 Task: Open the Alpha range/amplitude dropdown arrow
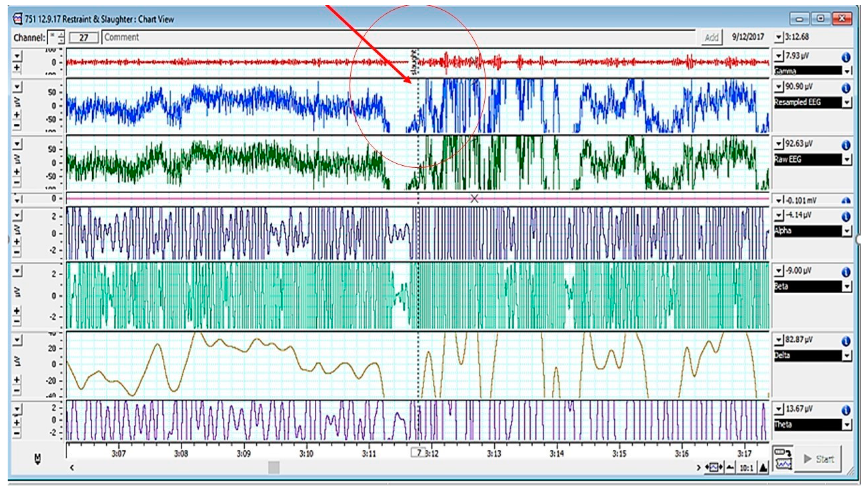point(778,215)
